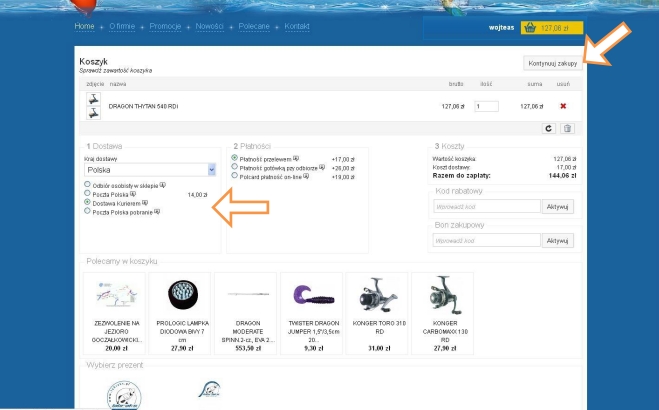Choose Płatność przelewem payment option
Viewport: 659px width, 410px height.
pos(235,158)
